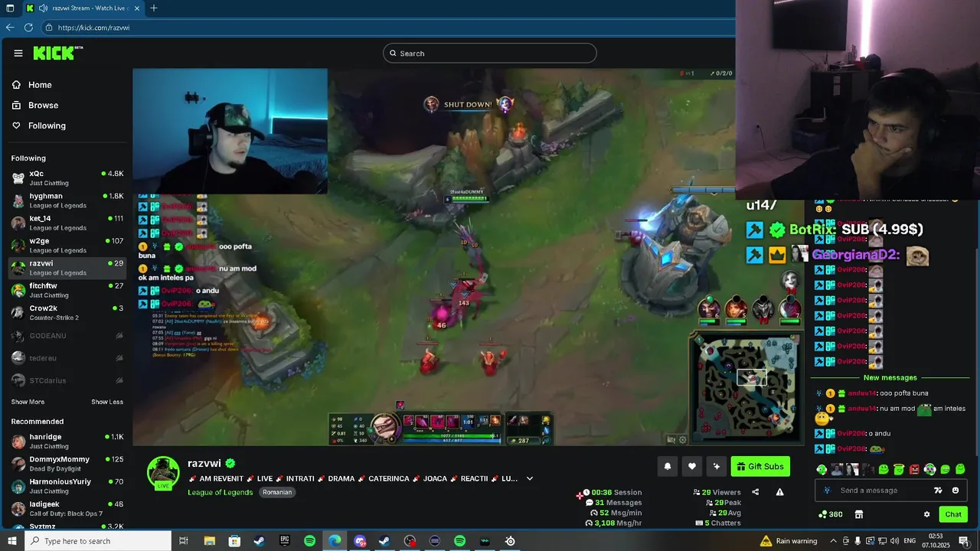Image resolution: width=980 pixels, height=551 pixels.
Task: Click the green Chat send button
Action: coord(953,514)
